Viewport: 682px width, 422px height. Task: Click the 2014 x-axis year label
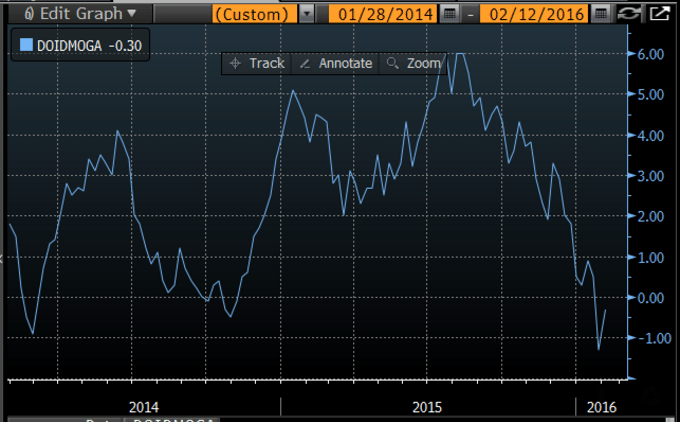pyautogui.click(x=144, y=407)
